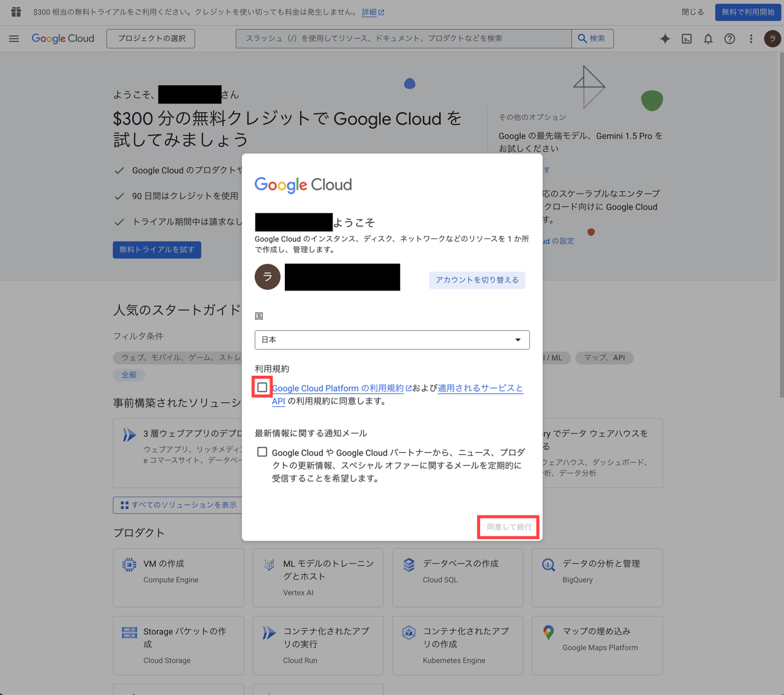This screenshot has height=695, width=784.
Task: Click the BigQuery analysis icon
Action: tap(548, 564)
